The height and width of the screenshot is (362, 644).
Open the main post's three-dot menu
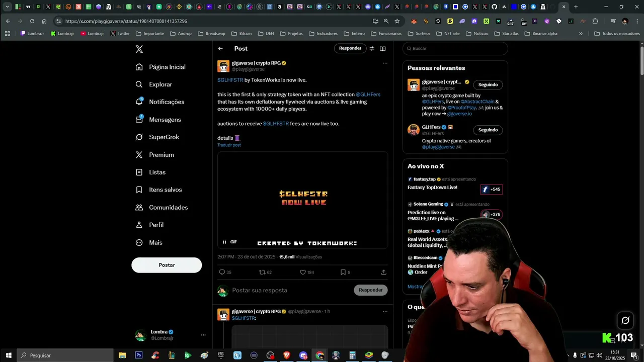385,63
